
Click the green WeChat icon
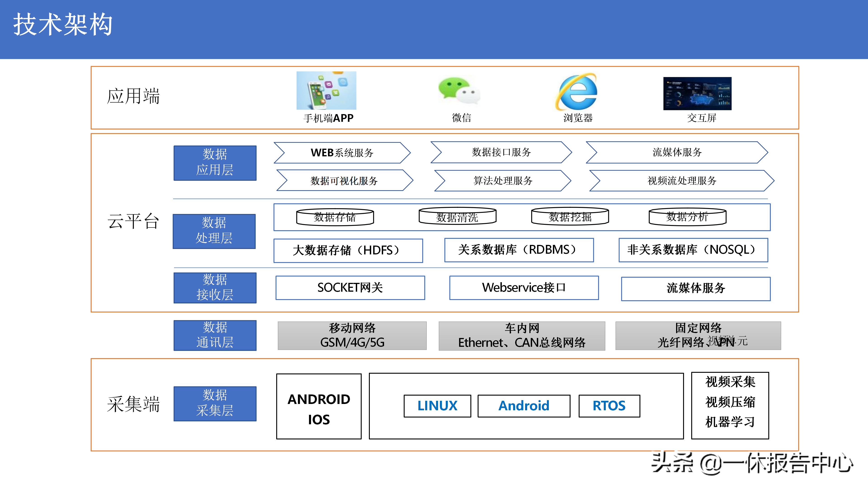[x=458, y=91]
